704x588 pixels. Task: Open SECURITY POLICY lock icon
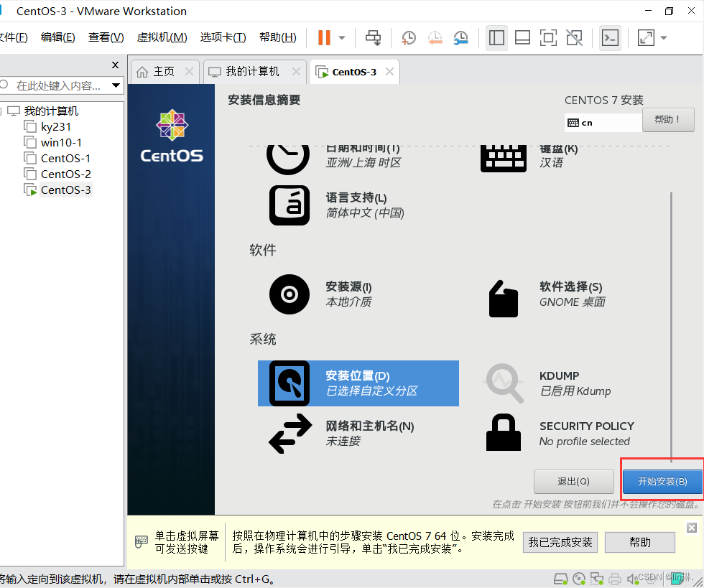[x=504, y=432]
